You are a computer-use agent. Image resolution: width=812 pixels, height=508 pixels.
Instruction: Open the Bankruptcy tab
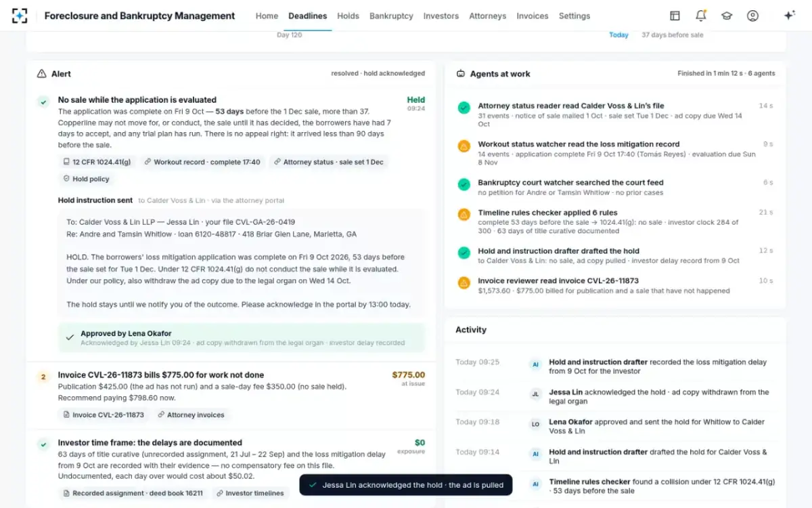pos(391,16)
